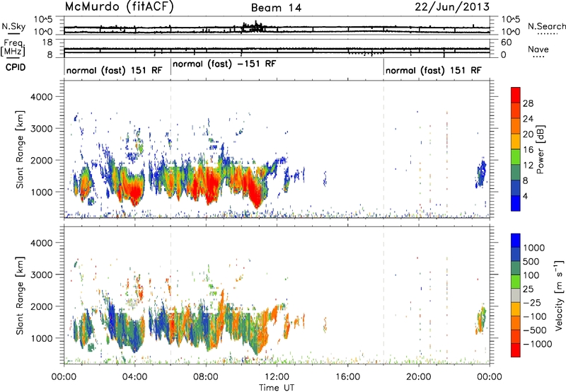Click the Time UT axis title
Image resolution: width=566 pixels, height=392 pixels.
[277, 388]
